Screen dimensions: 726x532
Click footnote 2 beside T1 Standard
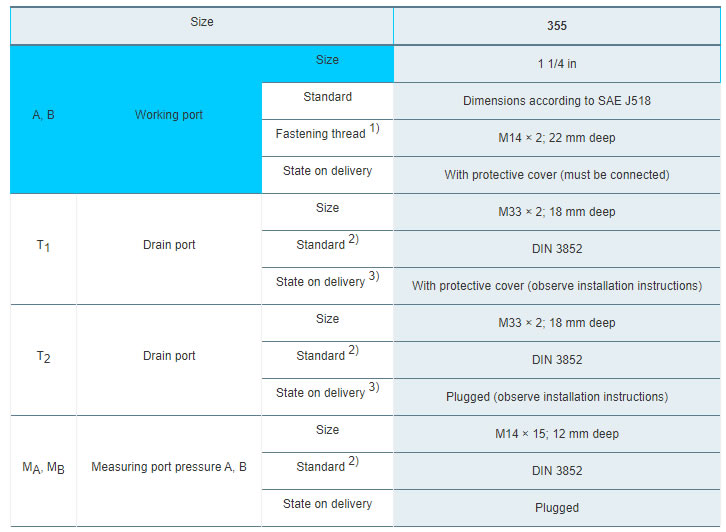click(x=354, y=240)
